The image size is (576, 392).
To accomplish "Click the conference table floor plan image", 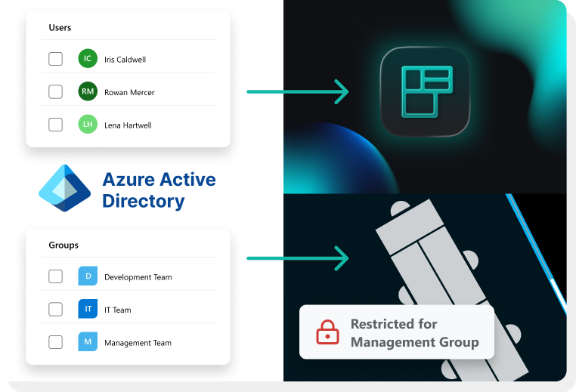I will coord(425,288).
